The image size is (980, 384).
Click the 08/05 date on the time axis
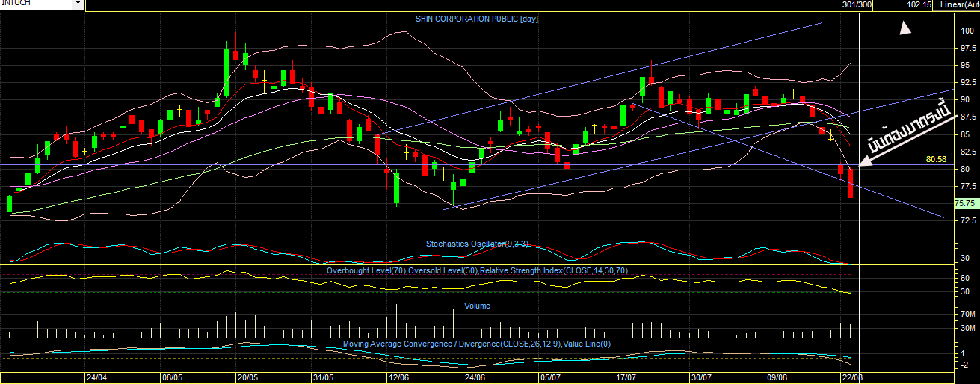(173, 377)
